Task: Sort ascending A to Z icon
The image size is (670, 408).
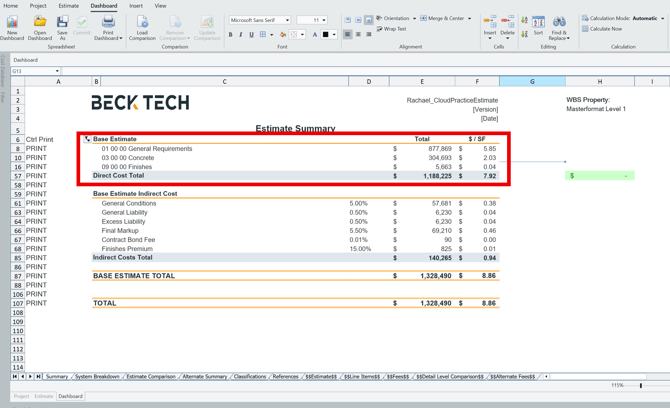Action: pos(524,21)
